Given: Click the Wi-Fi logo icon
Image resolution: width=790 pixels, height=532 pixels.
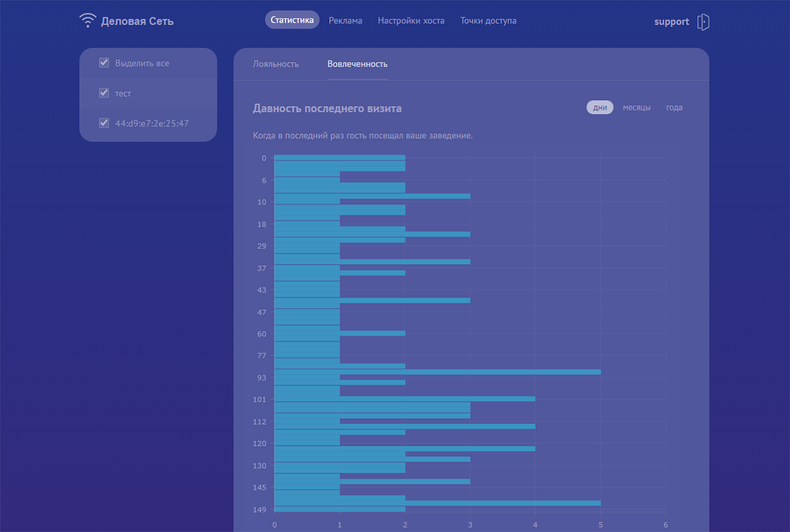Looking at the screenshot, I should [x=87, y=21].
